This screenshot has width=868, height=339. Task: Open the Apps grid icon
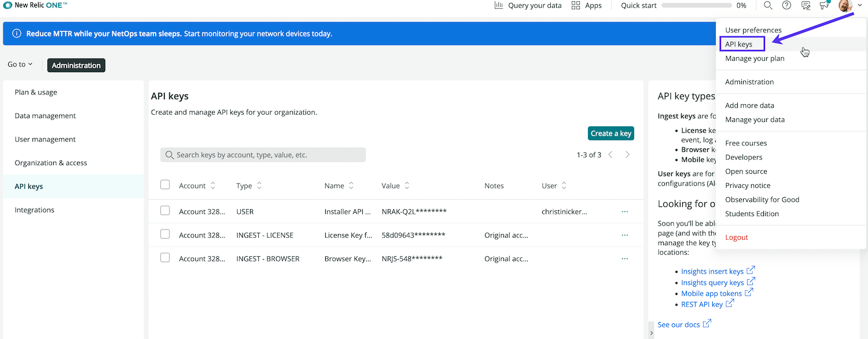(x=576, y=5)
